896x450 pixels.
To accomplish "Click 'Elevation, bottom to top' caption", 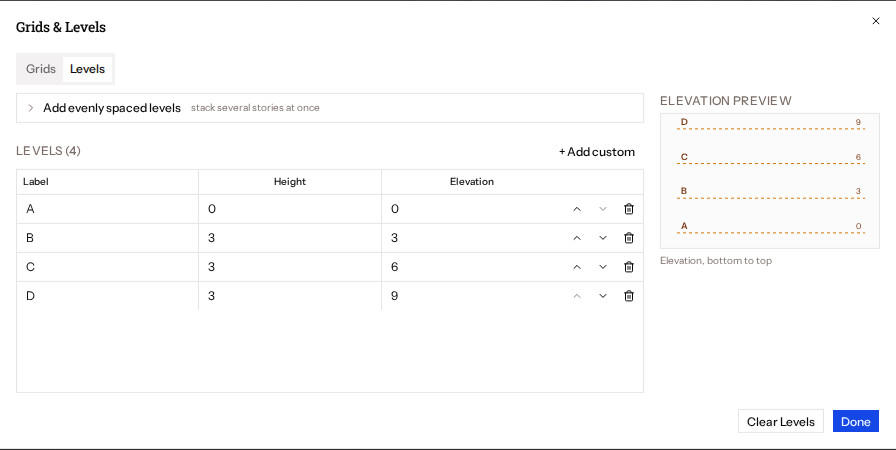I will pos(716,260).
